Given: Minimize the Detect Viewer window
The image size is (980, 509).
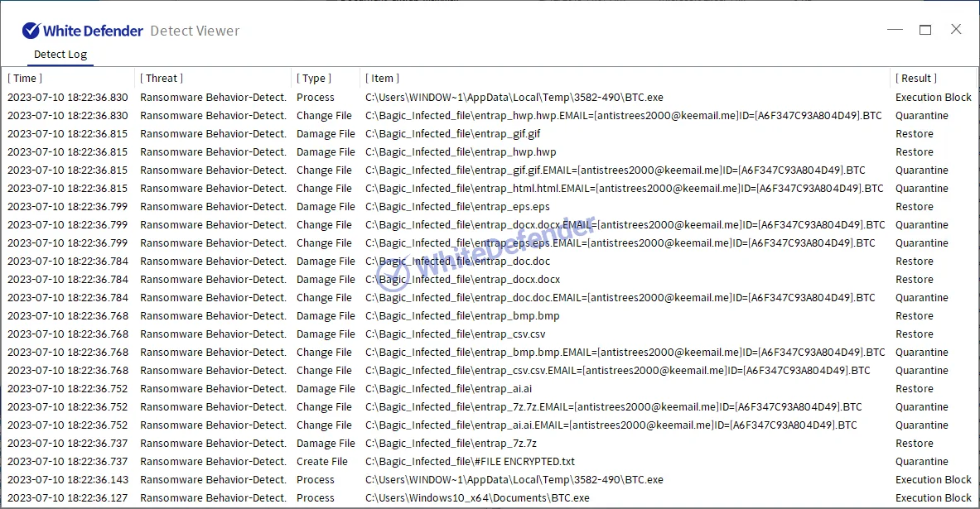Looking at the screenshot, I should pos(895,30).
